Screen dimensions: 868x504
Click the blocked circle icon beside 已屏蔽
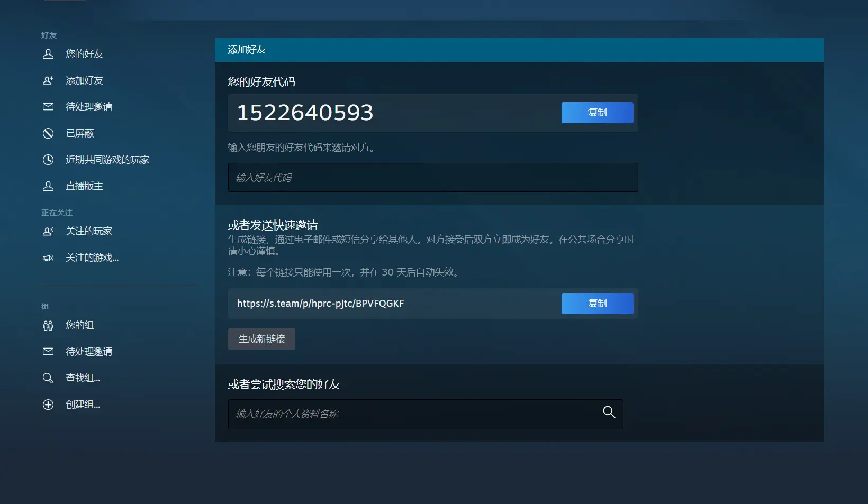click(48, 133)
